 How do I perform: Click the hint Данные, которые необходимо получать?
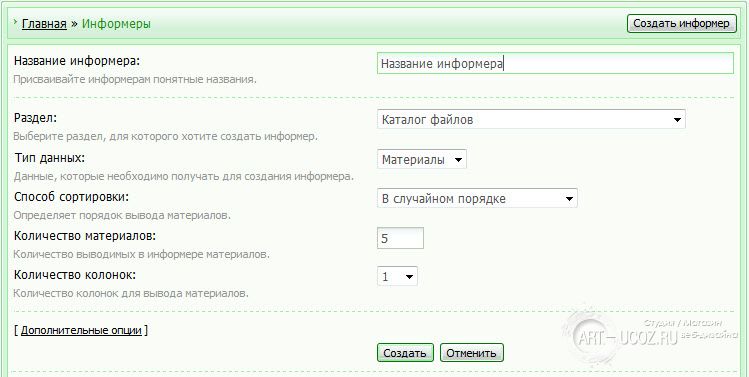(x=183, y=176)
